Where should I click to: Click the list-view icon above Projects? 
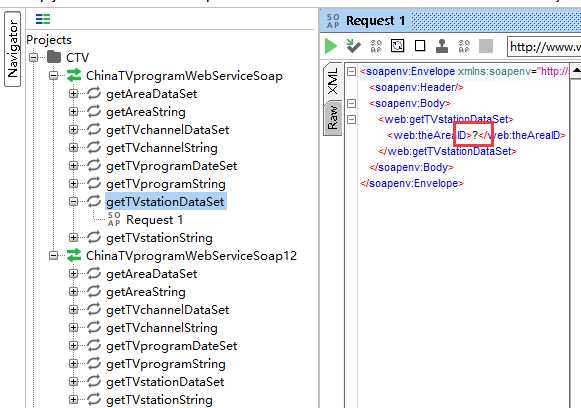(43, 19)
